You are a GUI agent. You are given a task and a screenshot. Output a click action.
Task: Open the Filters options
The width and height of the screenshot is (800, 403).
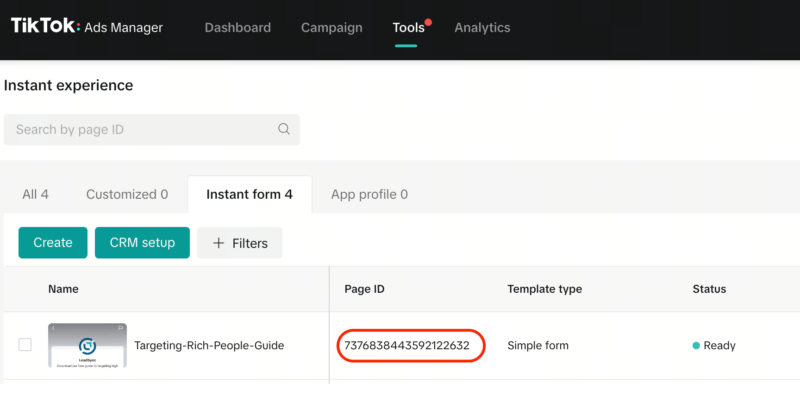point(240,243)
